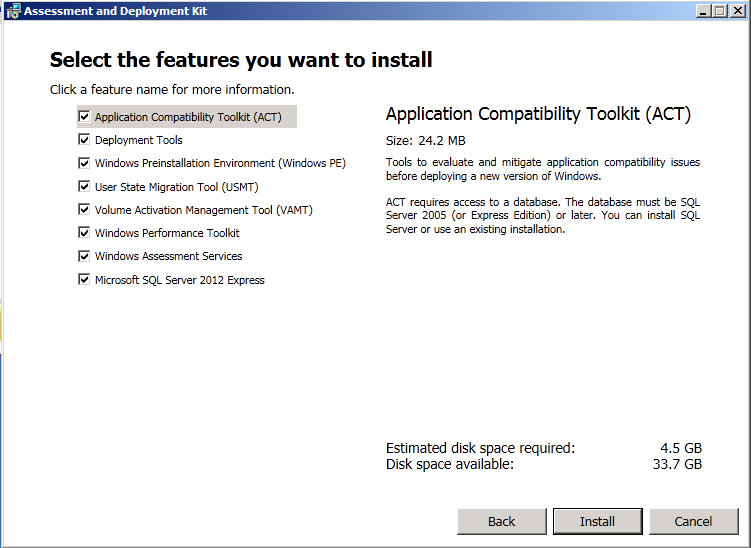Uncheck Windows Performance Toolkit checkbox
The image size is (751, 548).
tap(84, 233)
